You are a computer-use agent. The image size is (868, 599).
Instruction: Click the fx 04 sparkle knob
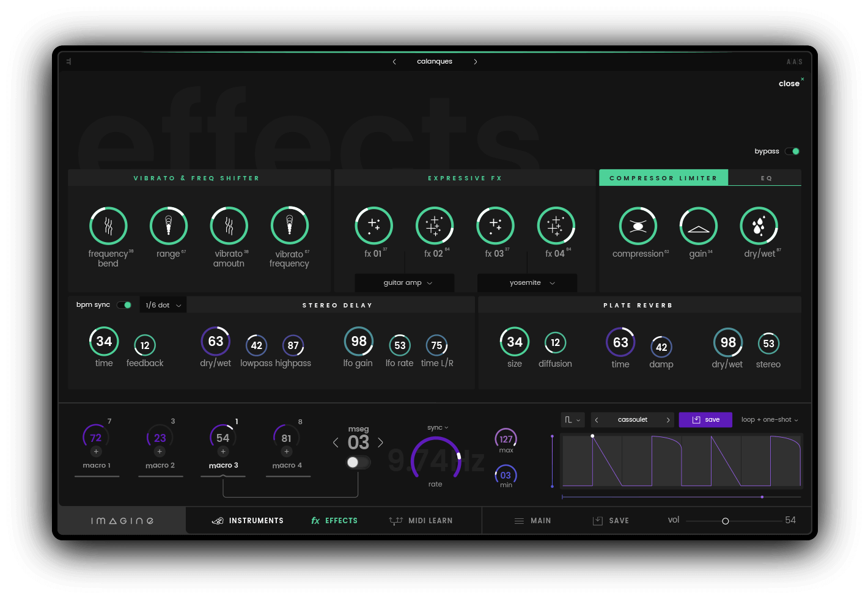click(x=555, y=226)
